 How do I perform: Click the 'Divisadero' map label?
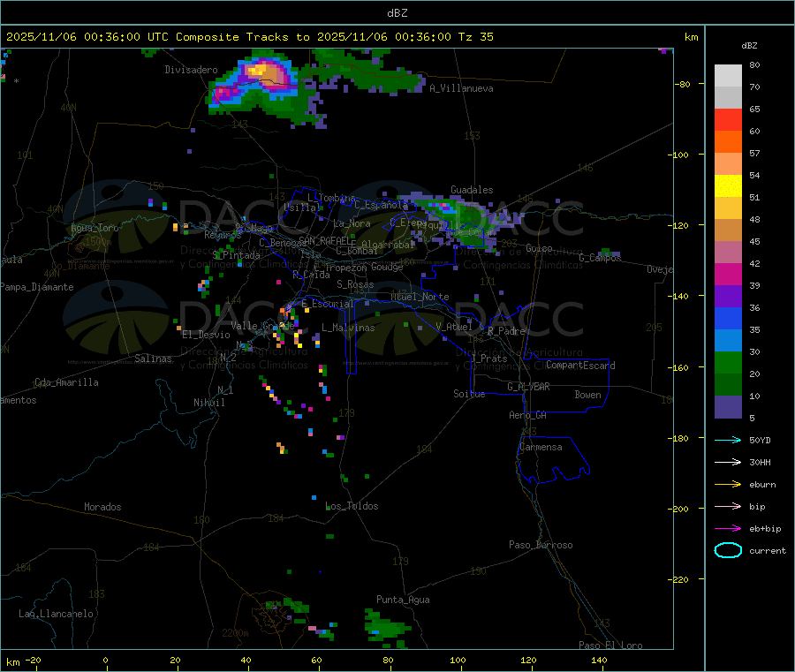coord(191,70)
